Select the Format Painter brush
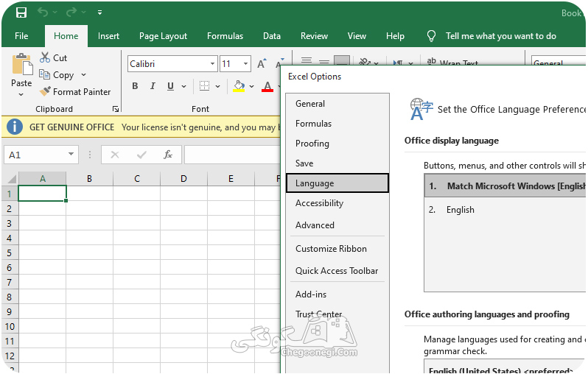Screen dimensions: 588x374 coord(75,92)
